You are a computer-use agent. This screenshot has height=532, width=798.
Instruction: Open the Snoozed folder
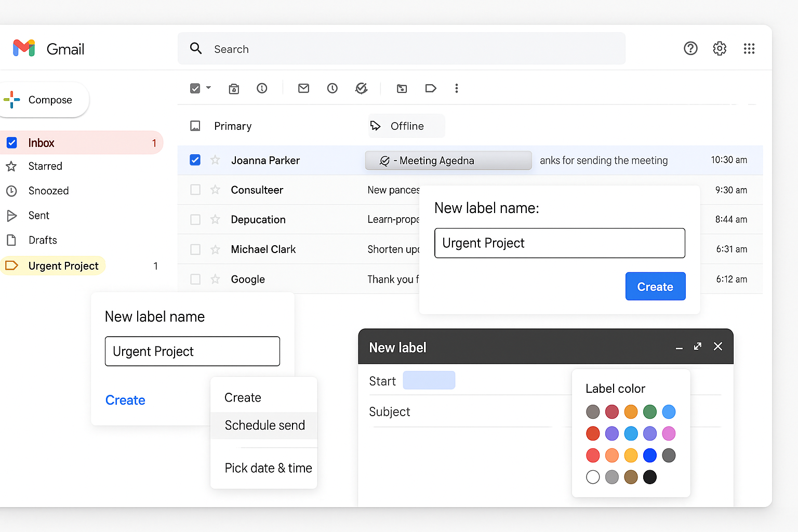tap(48, 191)
